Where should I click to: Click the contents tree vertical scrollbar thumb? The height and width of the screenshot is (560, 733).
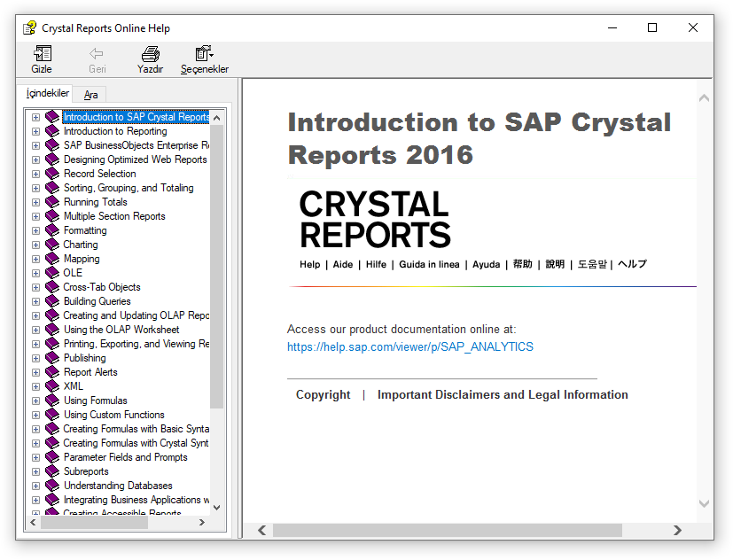[x=216, y=267]
